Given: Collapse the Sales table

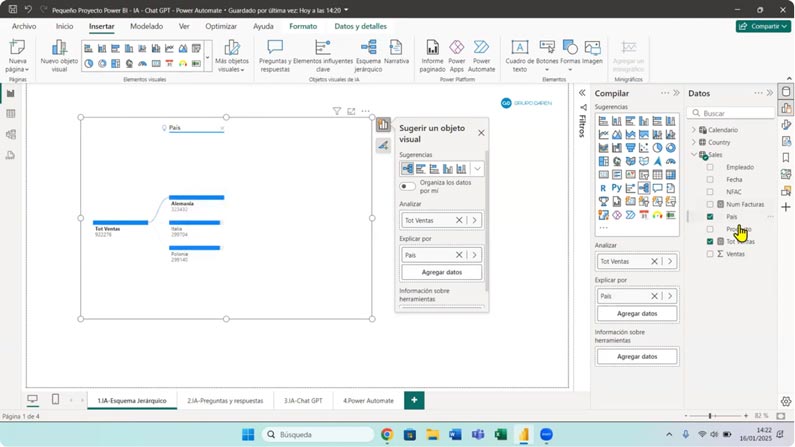Looking at the screenshot, I should pos(694,155).
